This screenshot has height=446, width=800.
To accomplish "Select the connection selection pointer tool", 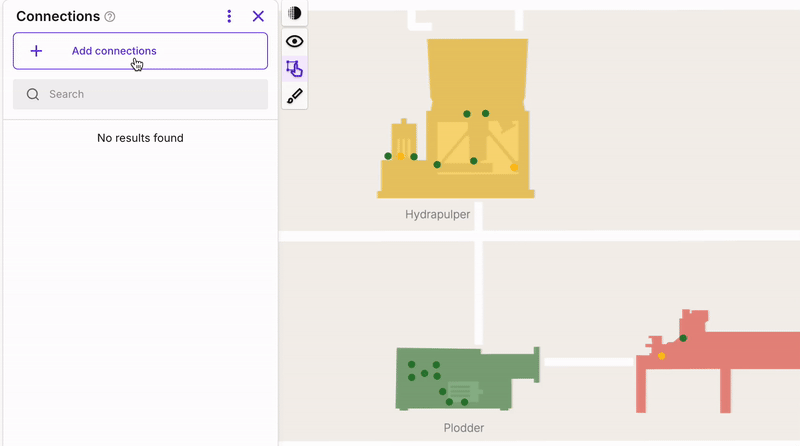I will pyautogui.click(x=294, y=69).
